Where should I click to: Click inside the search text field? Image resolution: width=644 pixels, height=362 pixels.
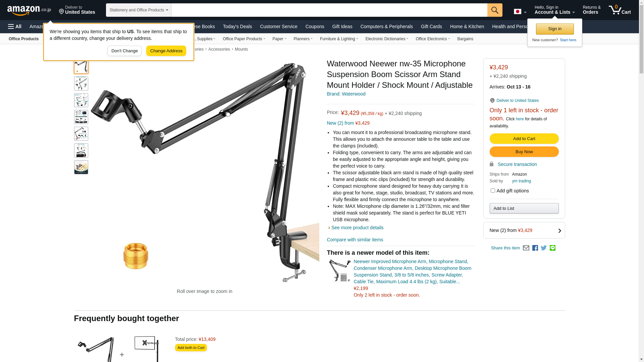(329, 10)
